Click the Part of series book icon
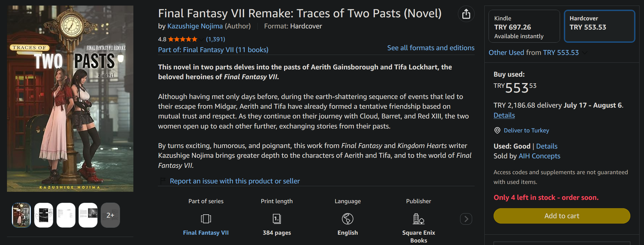Viewport: 644px width, 245px height. (x=206, y=219)
